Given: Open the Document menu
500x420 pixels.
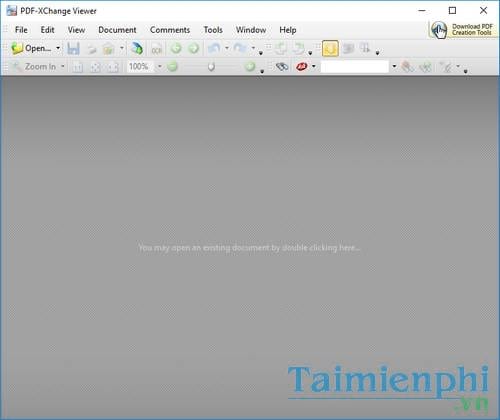Looking at the screenshot, I should point(117,30).
